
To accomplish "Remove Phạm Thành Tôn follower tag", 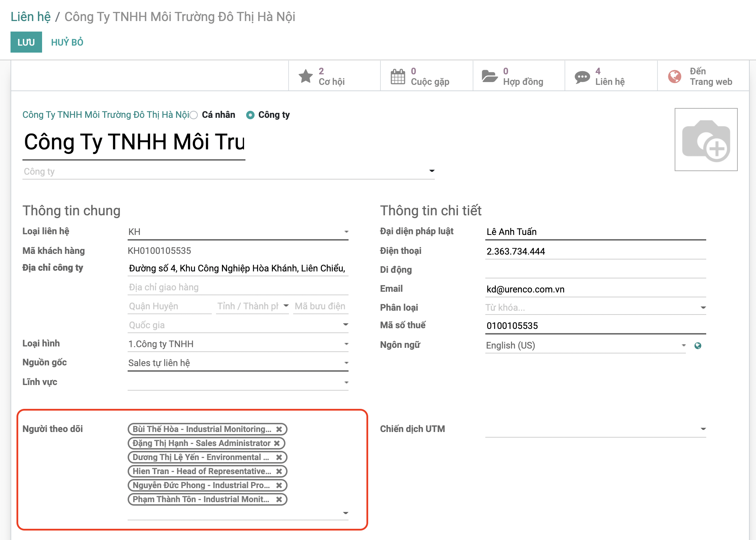I will [279, 499].
